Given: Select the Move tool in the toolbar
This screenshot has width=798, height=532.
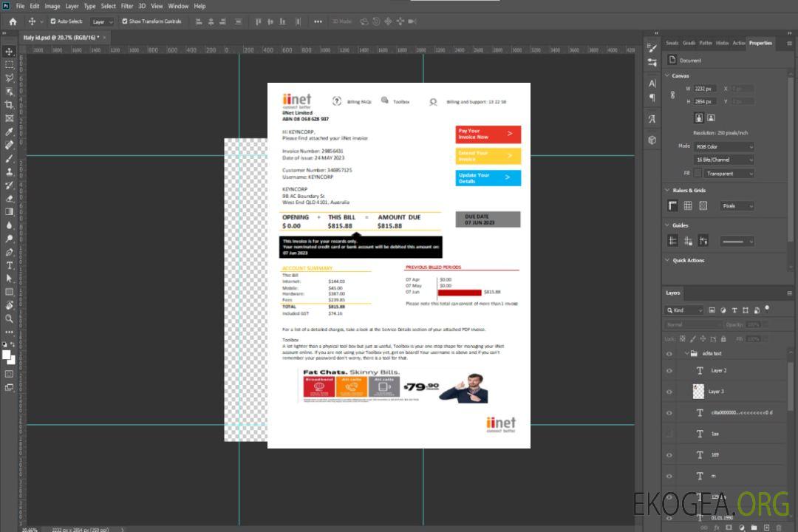Looking at the screenshot, I should (10, 52).
